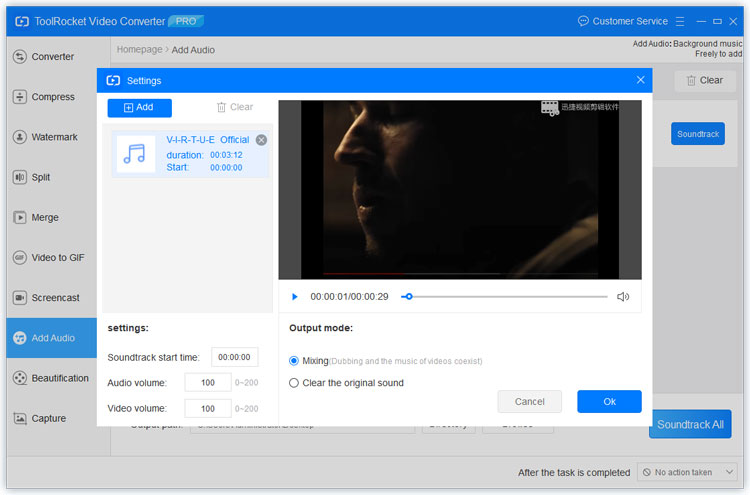Select Clear the original sound radio button

click(294, 383)
